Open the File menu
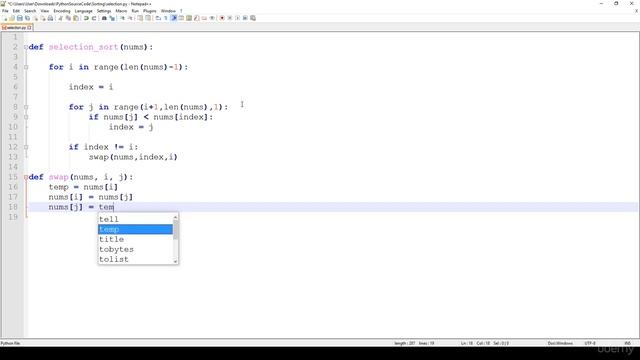Image resolution: width=640 pixels, height=360 pixels. 5,11
